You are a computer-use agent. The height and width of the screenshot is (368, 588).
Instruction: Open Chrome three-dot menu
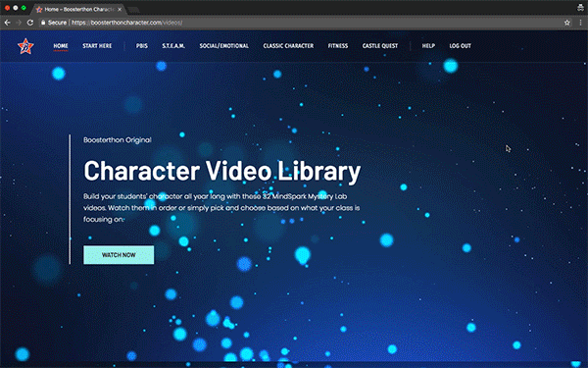[580, 23]
